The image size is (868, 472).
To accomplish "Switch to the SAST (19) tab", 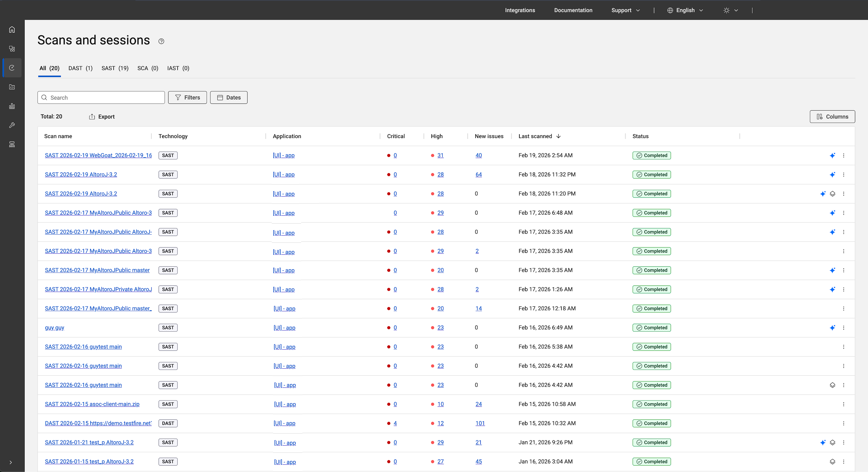I will 115,68.
